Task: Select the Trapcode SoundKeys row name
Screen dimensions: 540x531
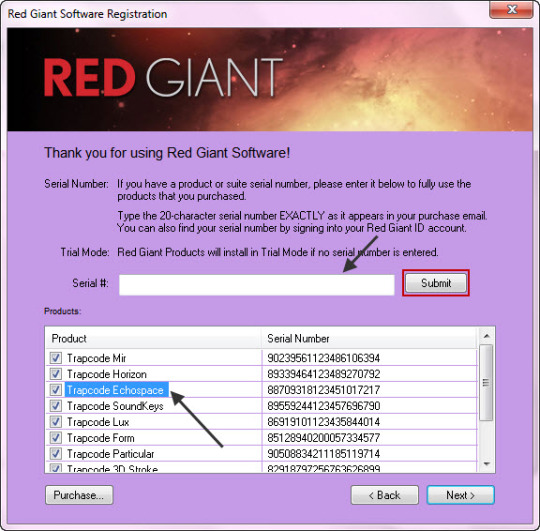Action: [x=115, y=406]
